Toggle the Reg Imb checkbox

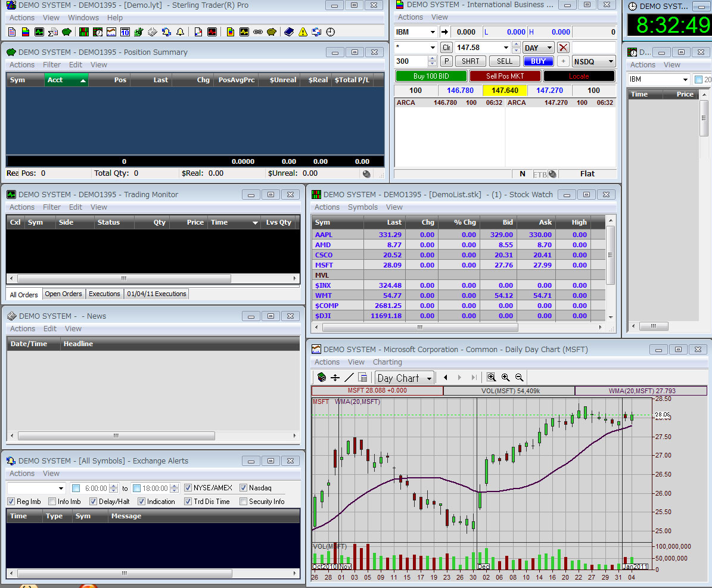[x=11, y=501]
